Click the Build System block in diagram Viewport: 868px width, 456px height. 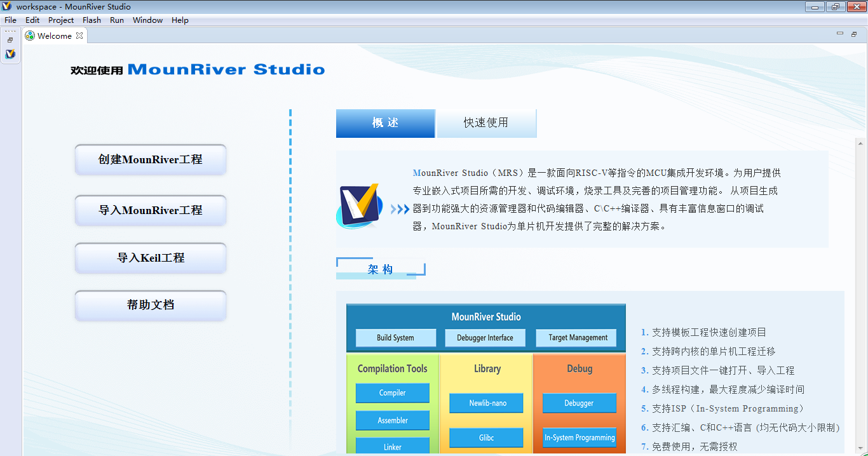[x=395, y=338]
